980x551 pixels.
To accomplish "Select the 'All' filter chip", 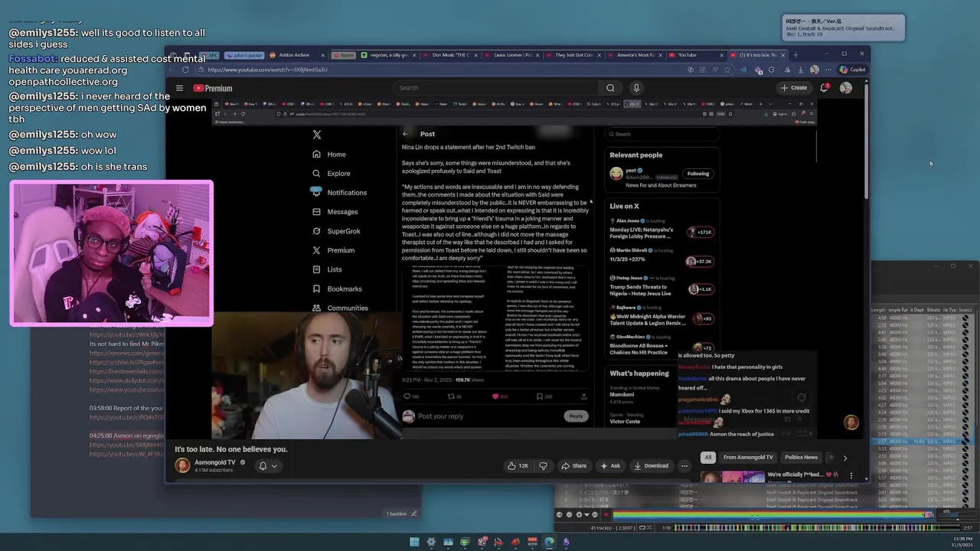I will tap(708, 458).
